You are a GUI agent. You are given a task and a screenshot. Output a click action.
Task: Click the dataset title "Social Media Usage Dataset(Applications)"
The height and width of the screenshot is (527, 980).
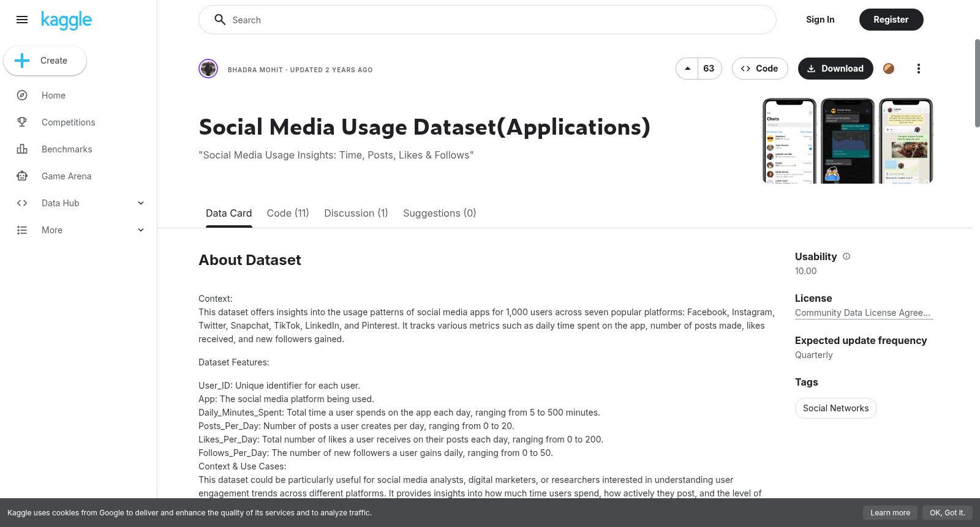[x=424, y=127]
